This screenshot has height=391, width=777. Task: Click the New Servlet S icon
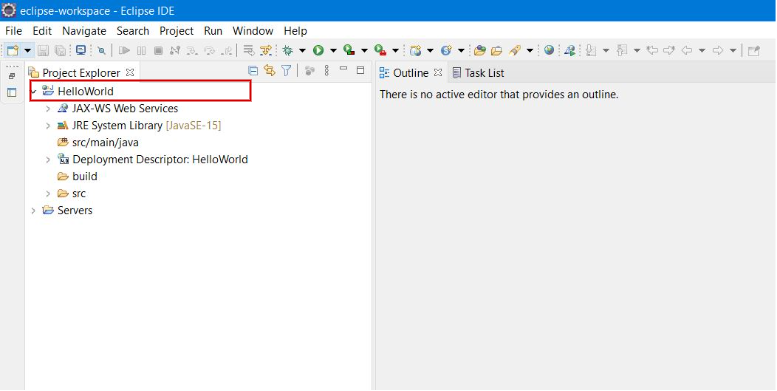point(446,50)
